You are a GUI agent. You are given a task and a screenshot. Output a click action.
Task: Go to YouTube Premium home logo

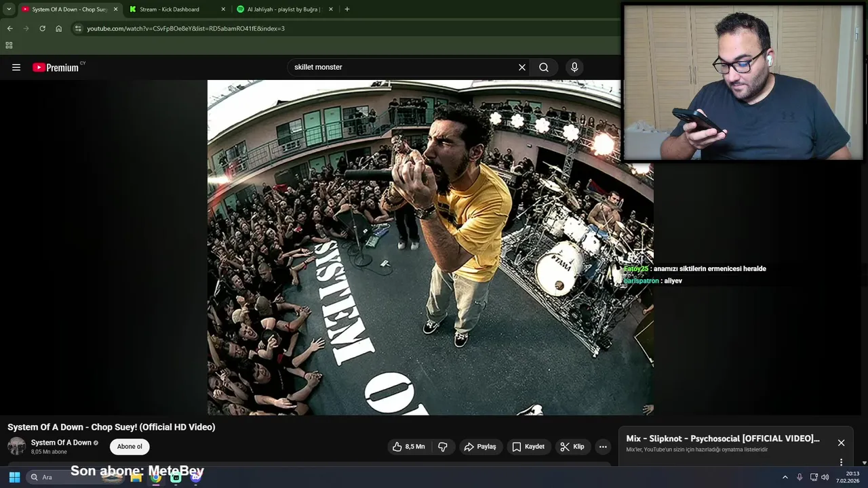(x=57, y=67)
